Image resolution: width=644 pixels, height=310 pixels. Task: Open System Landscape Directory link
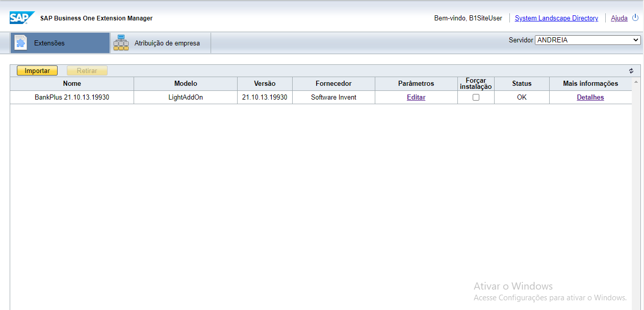pyautogui.click(x=556, y=18)
